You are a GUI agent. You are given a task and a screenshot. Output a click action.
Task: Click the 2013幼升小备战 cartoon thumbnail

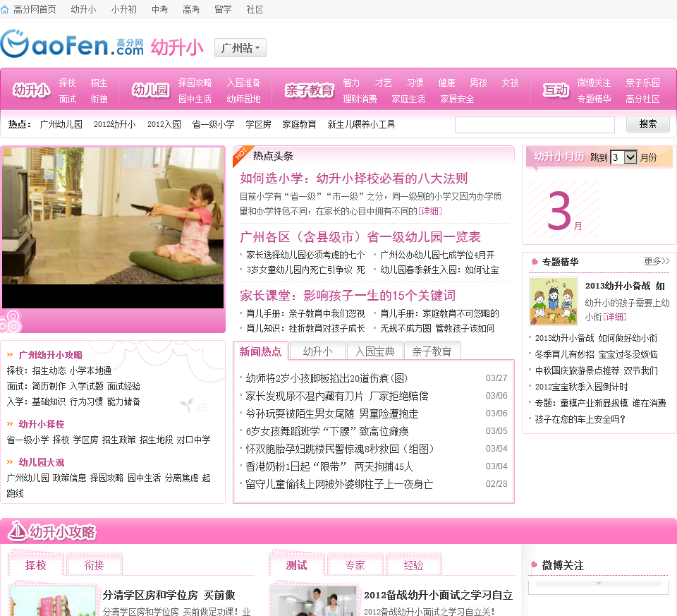click(x=554, y=301)
